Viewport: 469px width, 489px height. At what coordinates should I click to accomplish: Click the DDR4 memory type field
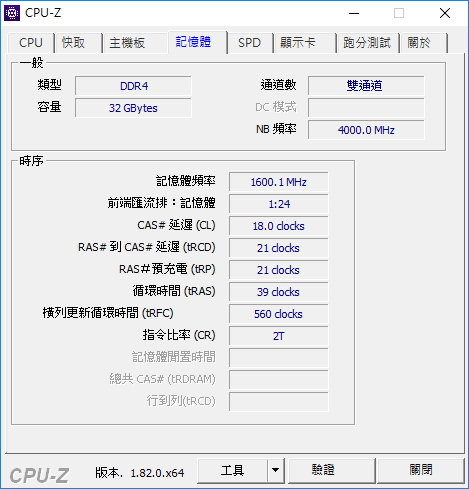coord(133,86)
